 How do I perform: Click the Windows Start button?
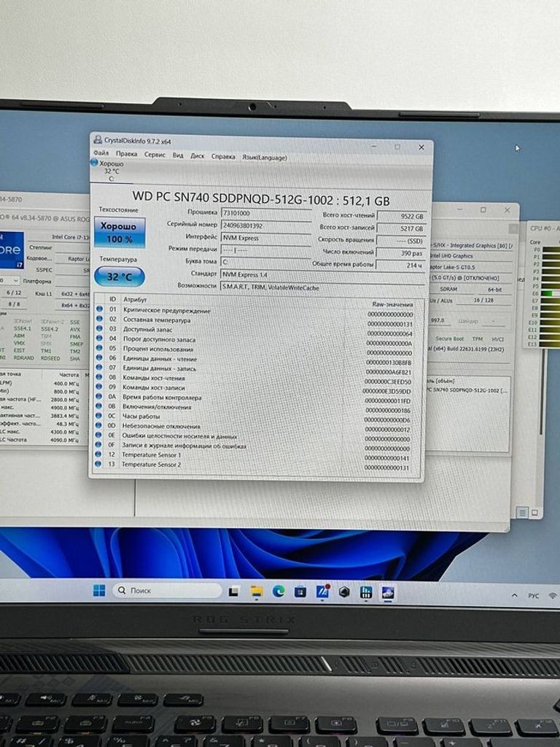(x=99, y=591)
